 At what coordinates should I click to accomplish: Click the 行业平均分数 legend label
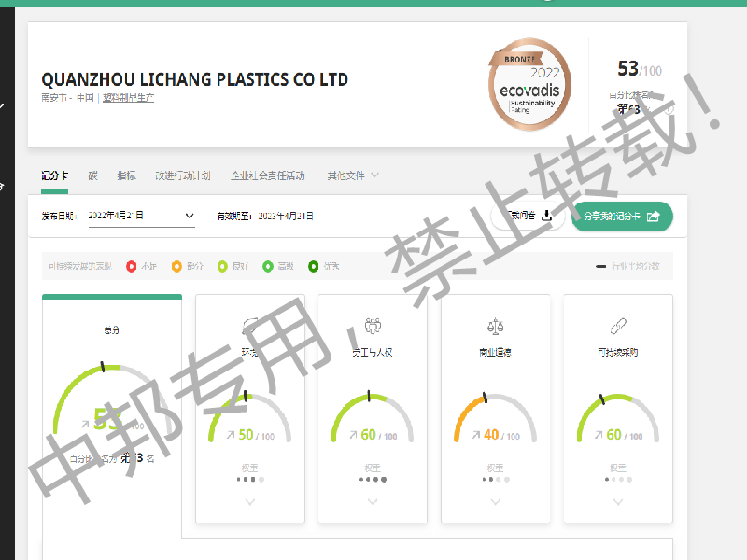pos(636,266)
